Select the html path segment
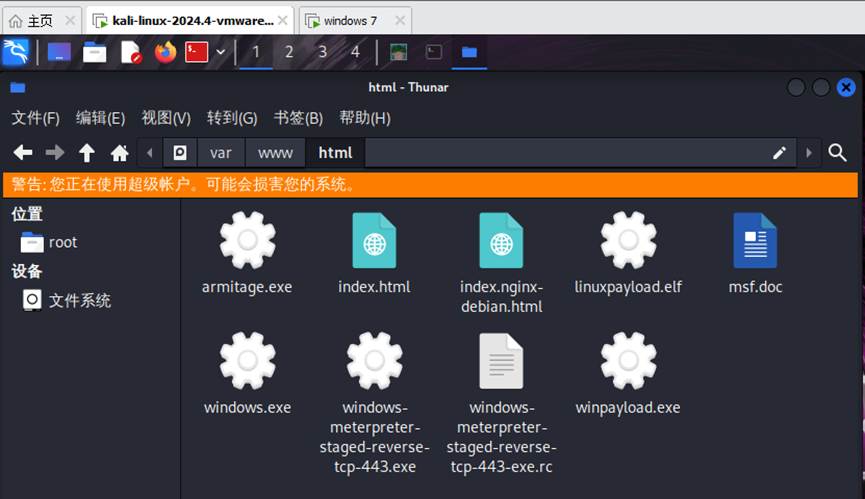Viewport: 865px width, 499px height. pos(335,153)
